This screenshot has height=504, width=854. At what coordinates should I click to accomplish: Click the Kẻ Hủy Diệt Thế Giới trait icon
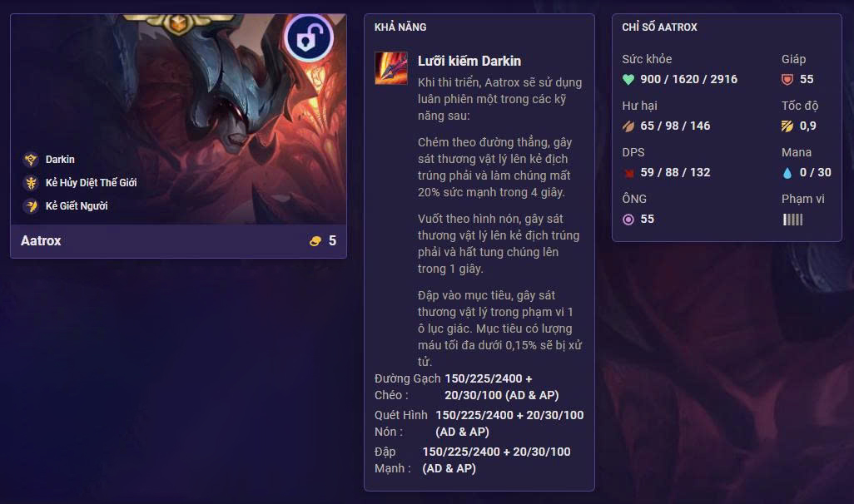(31, 183)
